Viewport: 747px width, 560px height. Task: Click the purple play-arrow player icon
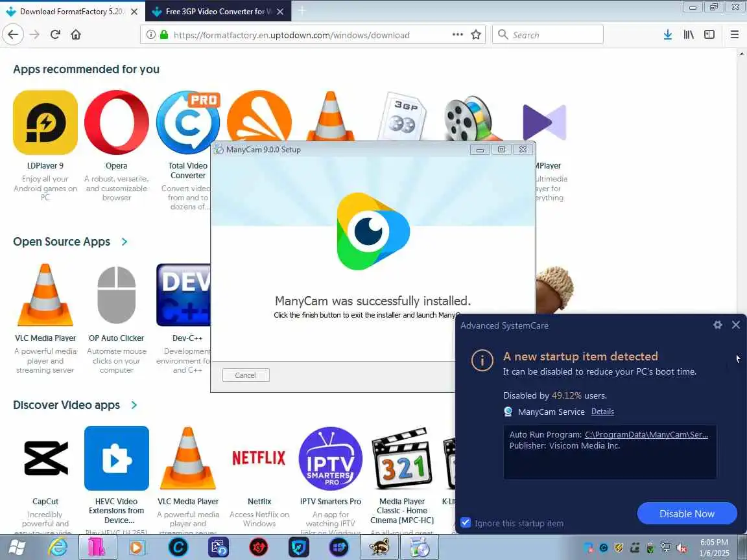(545, 122)
